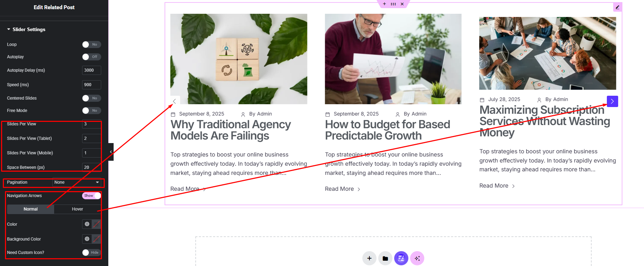Switch to the Hover tab

(77, 209)
